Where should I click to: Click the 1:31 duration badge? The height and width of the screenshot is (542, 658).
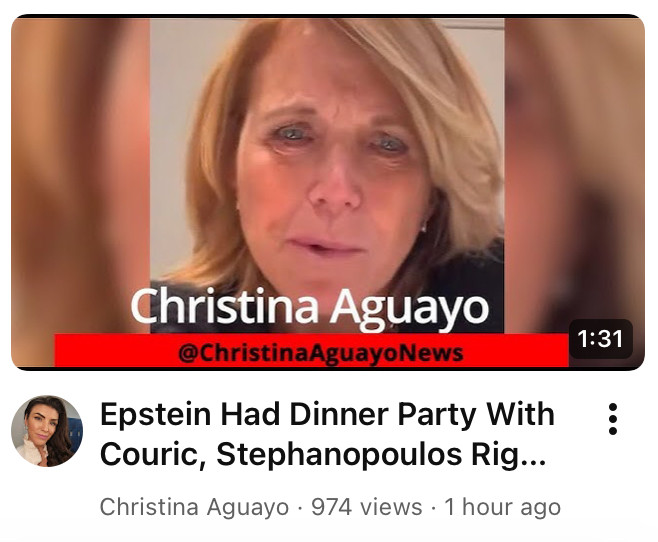coord(601,339)
